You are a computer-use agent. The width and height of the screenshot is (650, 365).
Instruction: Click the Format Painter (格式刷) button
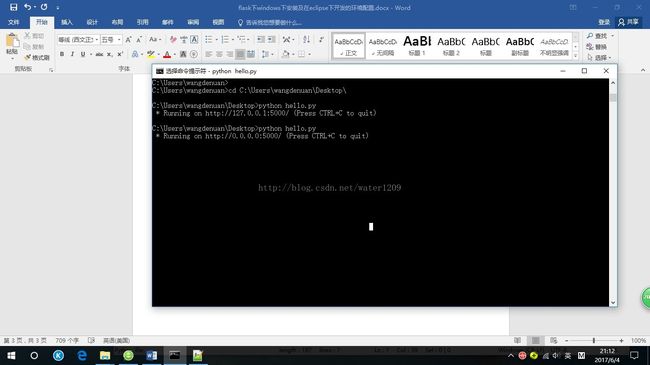(x=37, y=57)
